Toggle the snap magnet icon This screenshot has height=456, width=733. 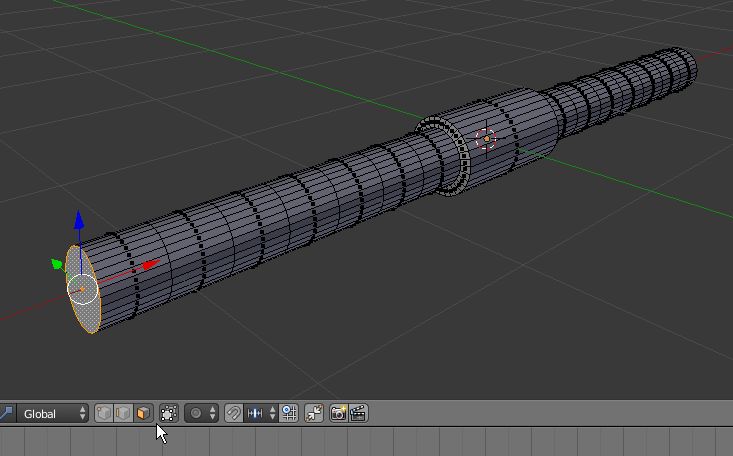pos(233,413)
